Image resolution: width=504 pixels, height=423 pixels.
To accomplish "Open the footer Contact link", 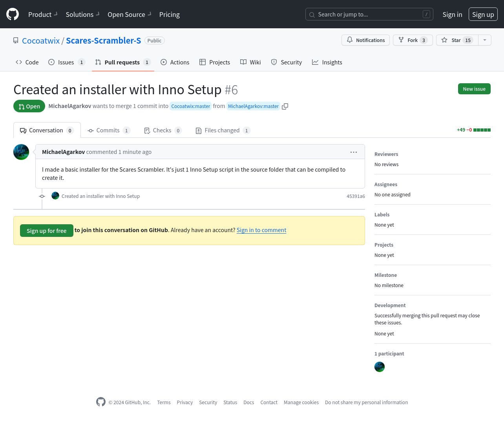I will click(269, 403).
